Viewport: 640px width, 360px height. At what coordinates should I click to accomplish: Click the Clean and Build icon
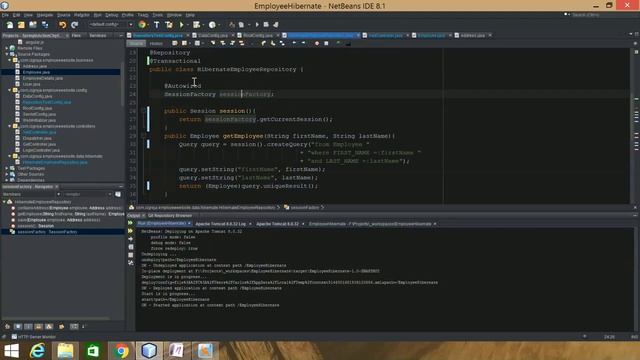point(169,25)
